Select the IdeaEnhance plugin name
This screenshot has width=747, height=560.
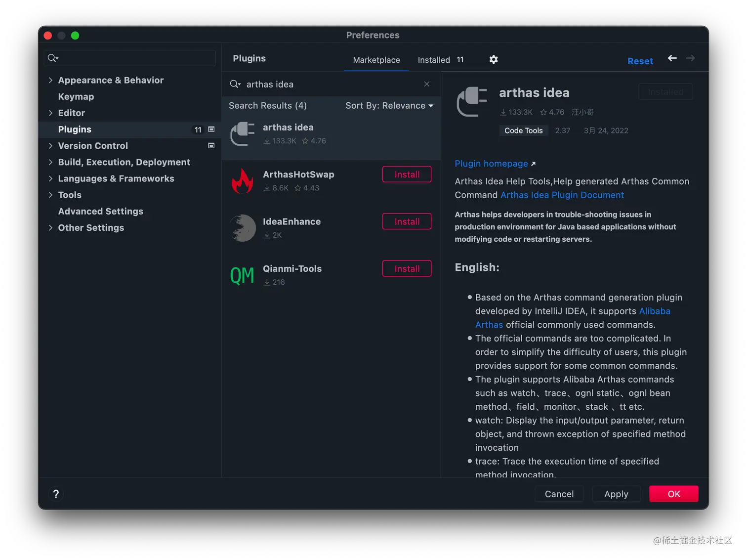coord(291,221)
